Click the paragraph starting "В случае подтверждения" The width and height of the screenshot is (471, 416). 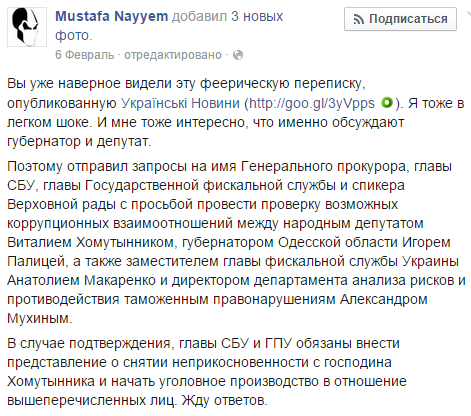[x=207, y=372]
